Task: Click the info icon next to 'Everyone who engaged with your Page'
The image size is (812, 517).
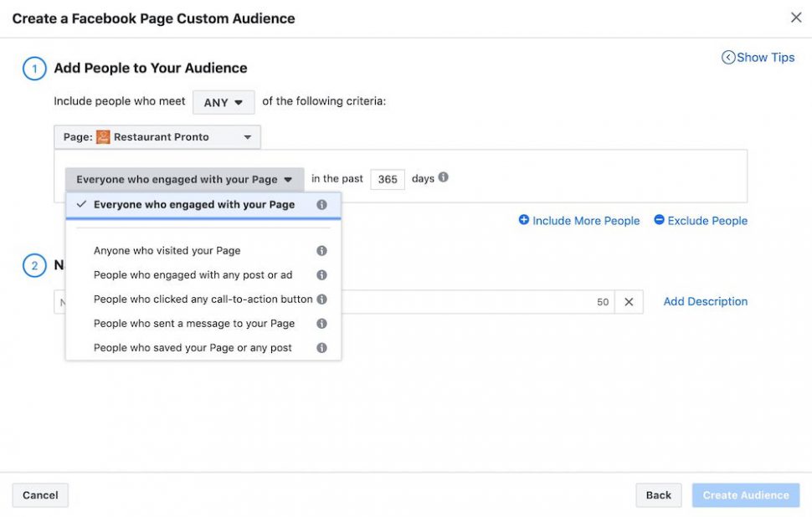Action: coord(321,204)
